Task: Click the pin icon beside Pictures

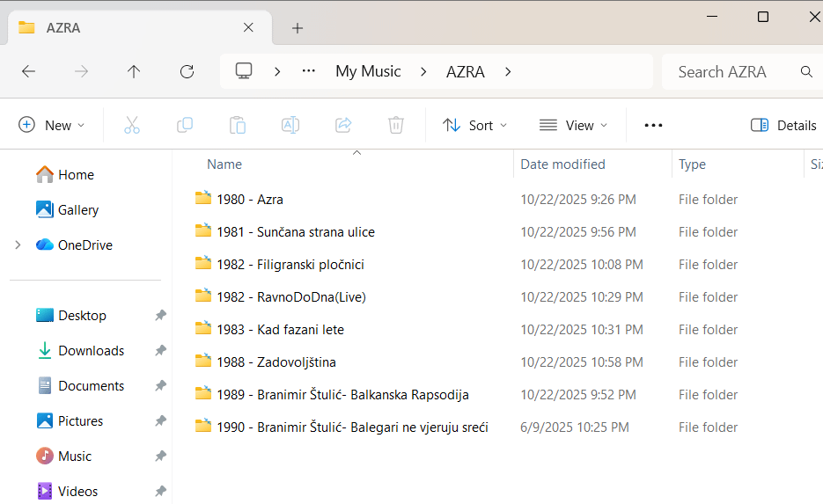Action: coord(160,420)
